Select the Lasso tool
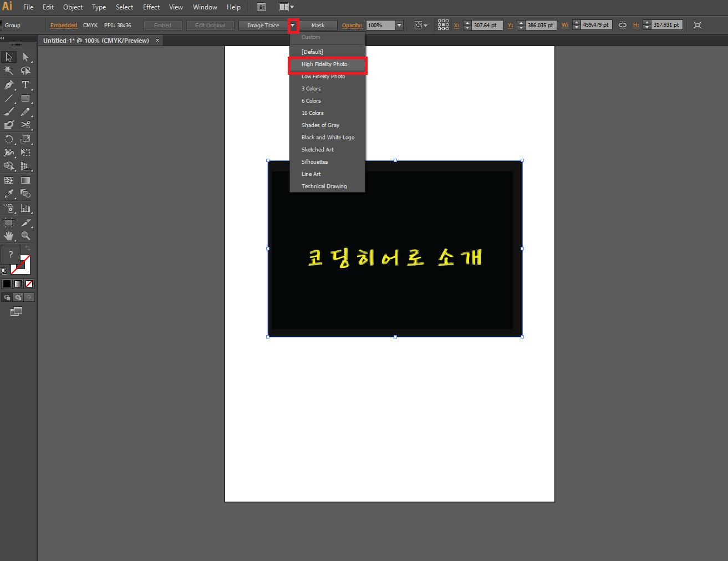Viewport: 728px width, 561px height. (x=26, y=70)
